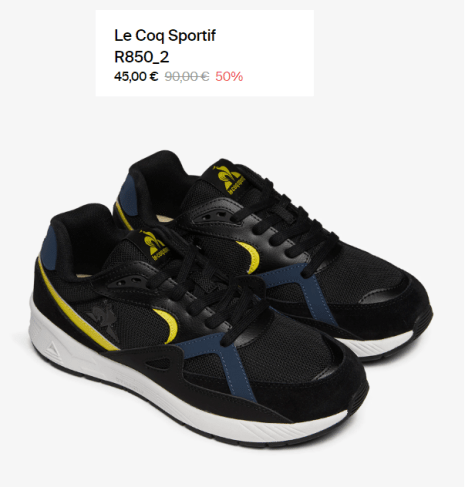Viewport: 475px width, 487px height.
Task: Click the Le Coq Sportif brand name
Action: click(x=165, y=36)
